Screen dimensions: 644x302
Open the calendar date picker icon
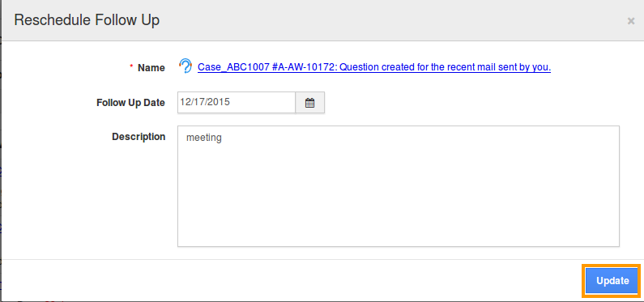[x=310, y=103]
